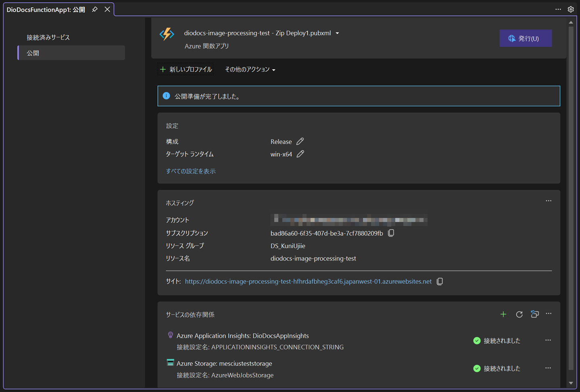This screenshot has height=392, width=580.
Task: Open the Application Insights row ellipsis menu
Action: 548,340
